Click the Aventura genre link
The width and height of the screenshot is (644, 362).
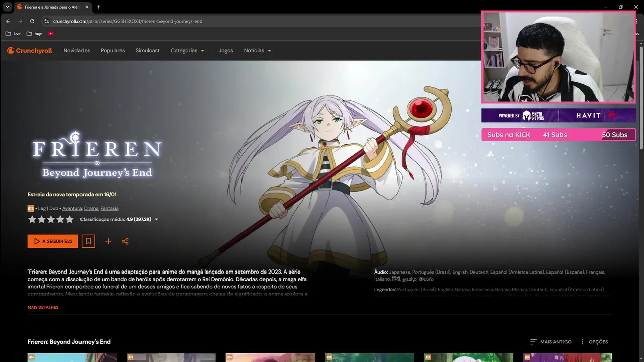click(72, 208)
